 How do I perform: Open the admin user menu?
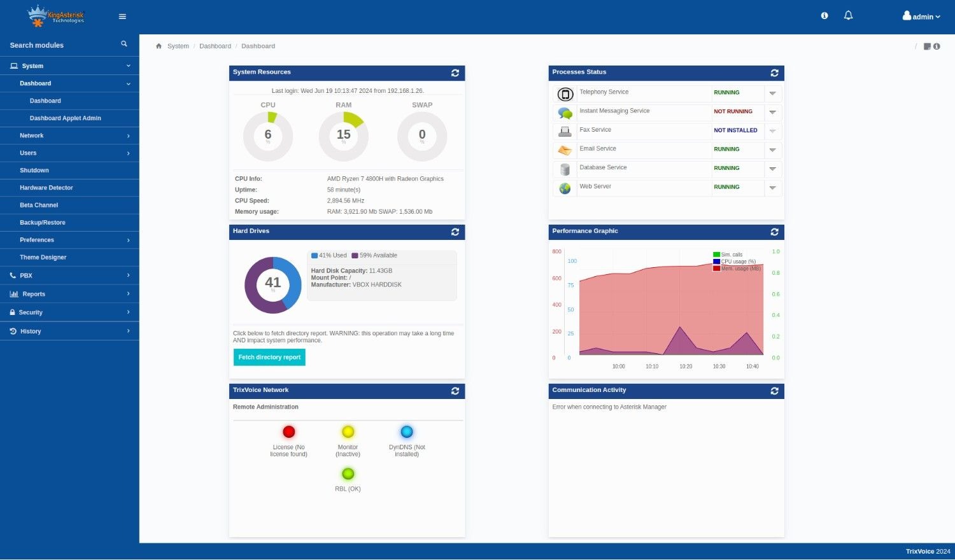(x=921, y=17)
